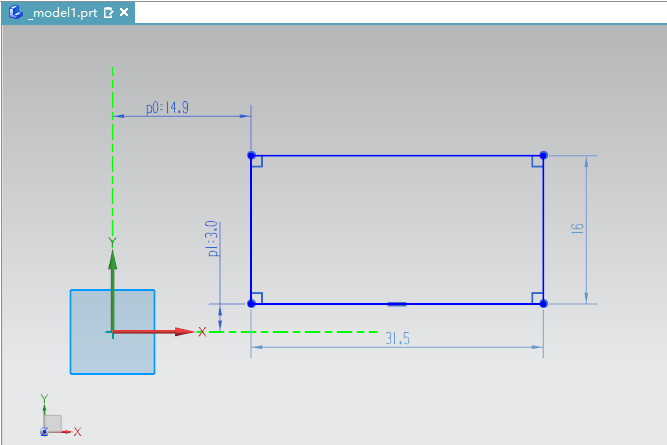Image resolution: width=667 pixels, height=445 pixels.
Task: Click the bottom-right rectangle vertex point
Action: pos(543,303)
